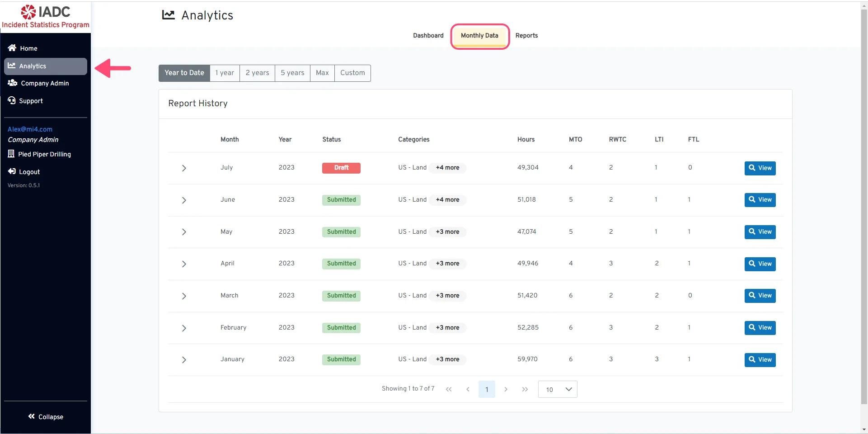Image resolution: width=868 pixels, height=434 pixels.
Task: Click the MTO column header
Action: click(576, 140)
